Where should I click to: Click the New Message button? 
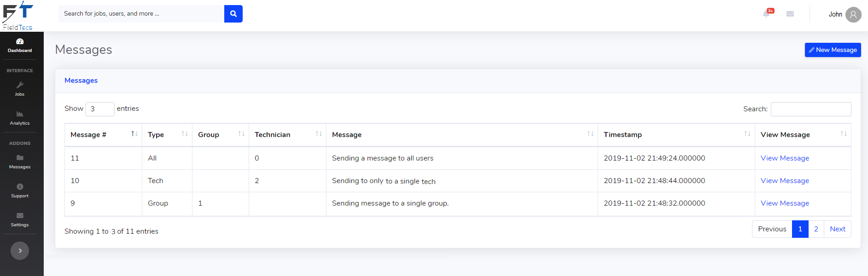833,50
